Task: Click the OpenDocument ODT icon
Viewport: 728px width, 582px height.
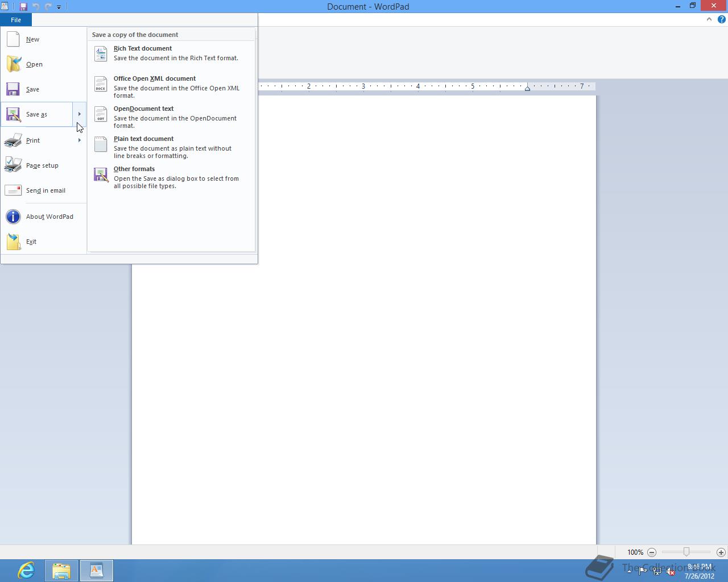Action: [x=101, y=114]
